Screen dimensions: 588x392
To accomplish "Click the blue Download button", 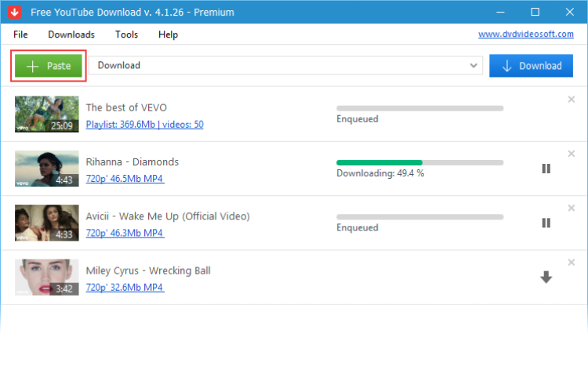I will (531, 66).
